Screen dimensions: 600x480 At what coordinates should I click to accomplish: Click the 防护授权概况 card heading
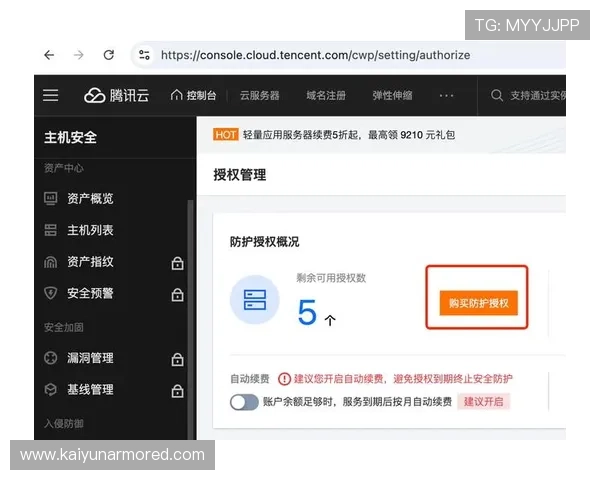(x=264, y=242)
